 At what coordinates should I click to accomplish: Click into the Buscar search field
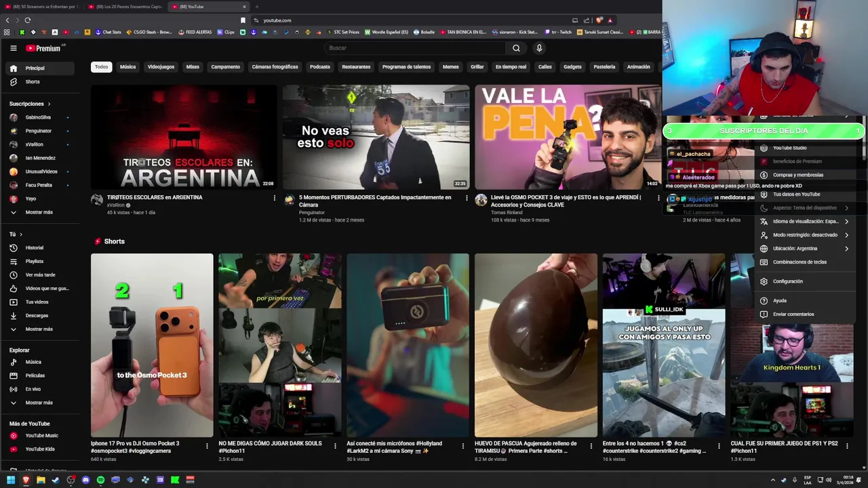(x=414, y=48)
